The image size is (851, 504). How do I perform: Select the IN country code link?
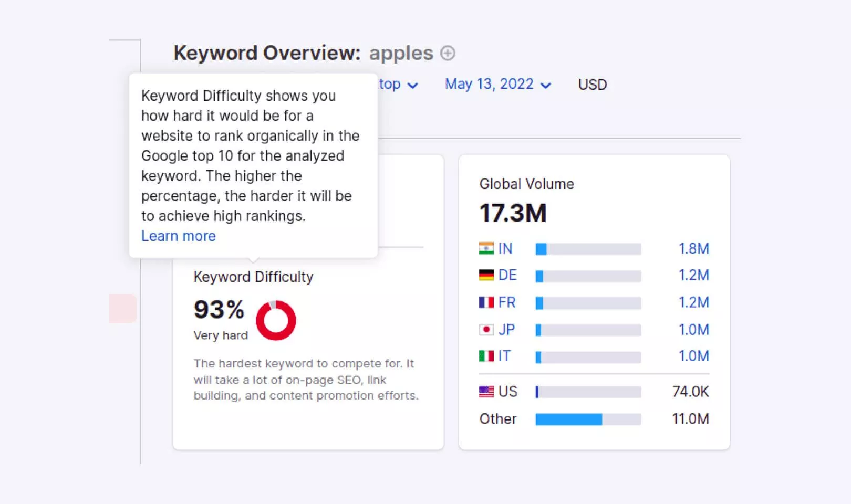coord(505,248)
